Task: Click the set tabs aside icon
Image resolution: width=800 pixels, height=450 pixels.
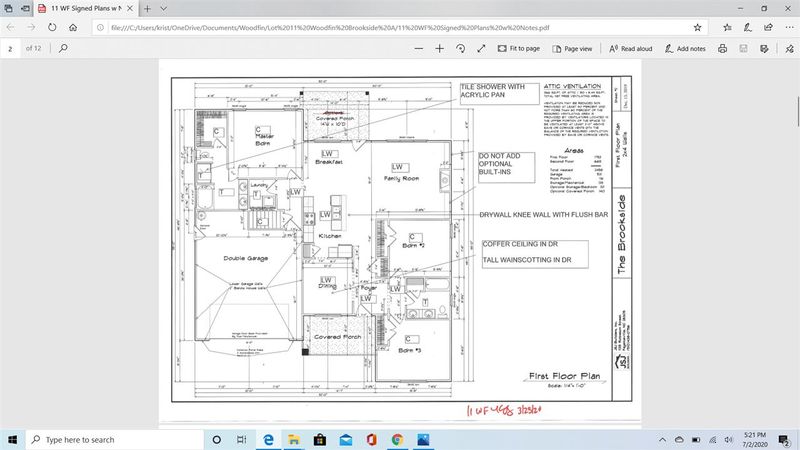Action: [26, 9]
